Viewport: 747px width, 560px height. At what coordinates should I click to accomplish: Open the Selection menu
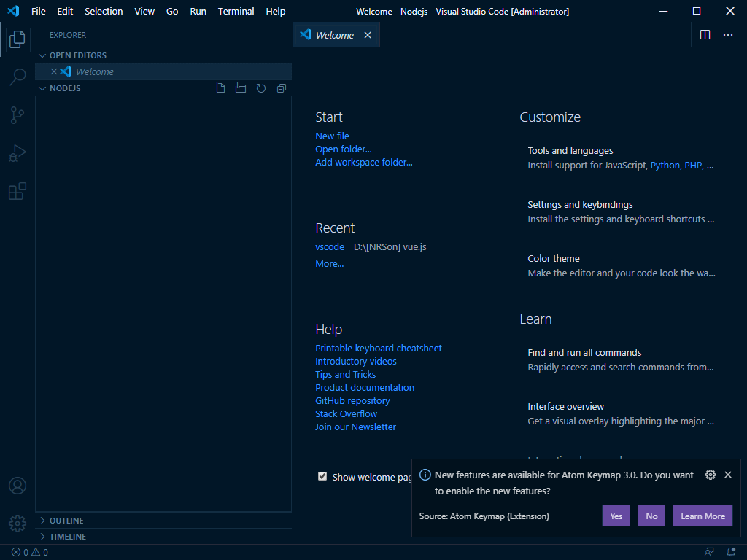104,11
